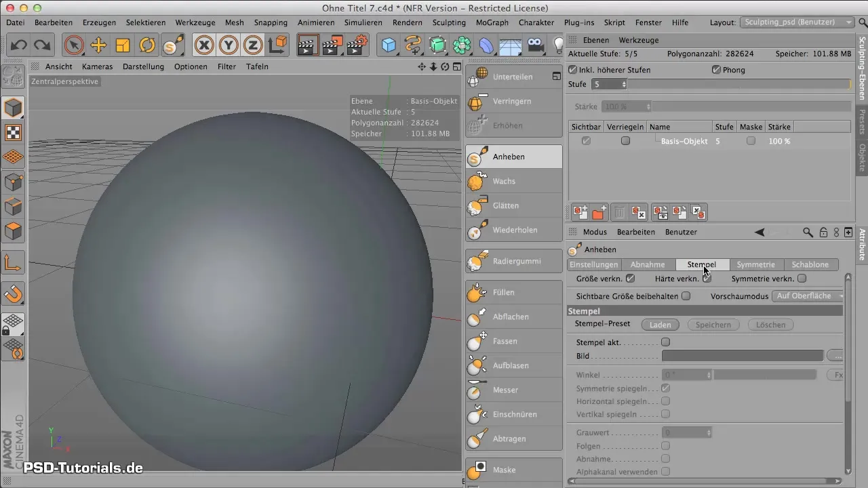Click the Redo arrow icon
The height and width of the screenshot is (488, 868).
43,45
